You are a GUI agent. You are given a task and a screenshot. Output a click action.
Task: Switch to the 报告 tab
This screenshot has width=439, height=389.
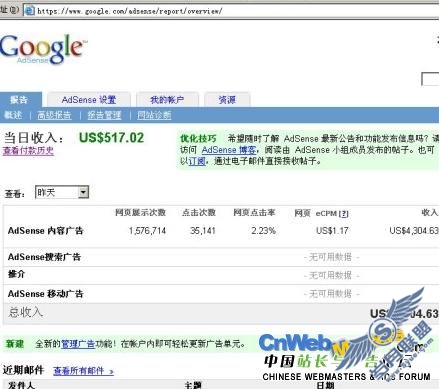tap(19, 100)
